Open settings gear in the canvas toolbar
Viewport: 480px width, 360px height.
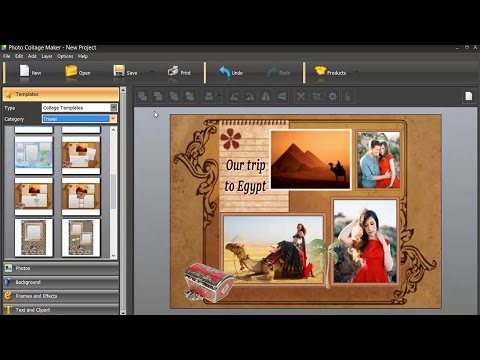tap(332, 97)
